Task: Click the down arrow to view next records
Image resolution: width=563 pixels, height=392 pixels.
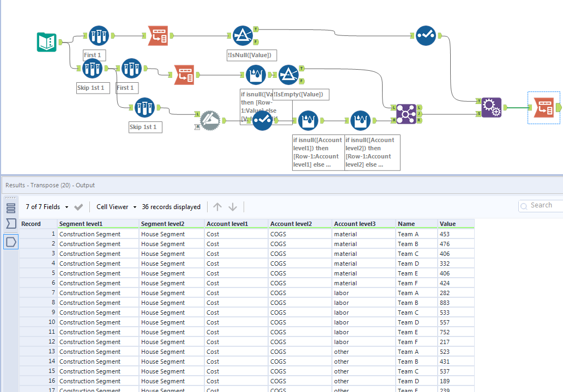Action: point(232,207)
